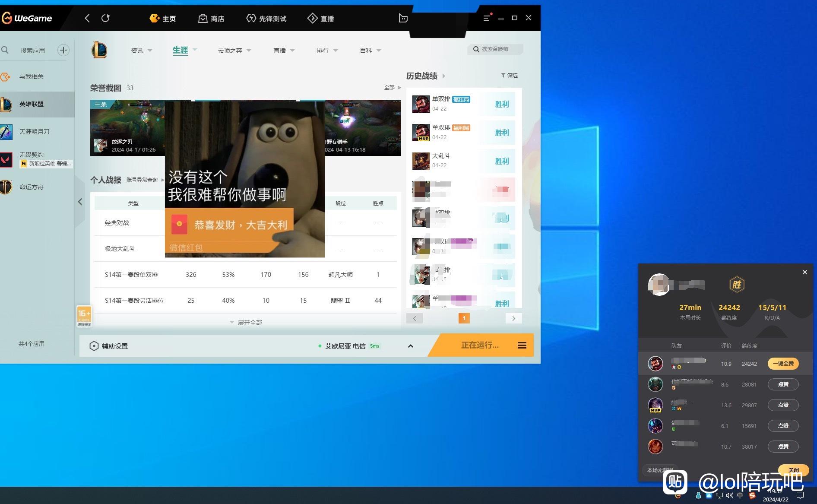
Task: Collapse the sidebar with left chevron
Action: (80, 202)
